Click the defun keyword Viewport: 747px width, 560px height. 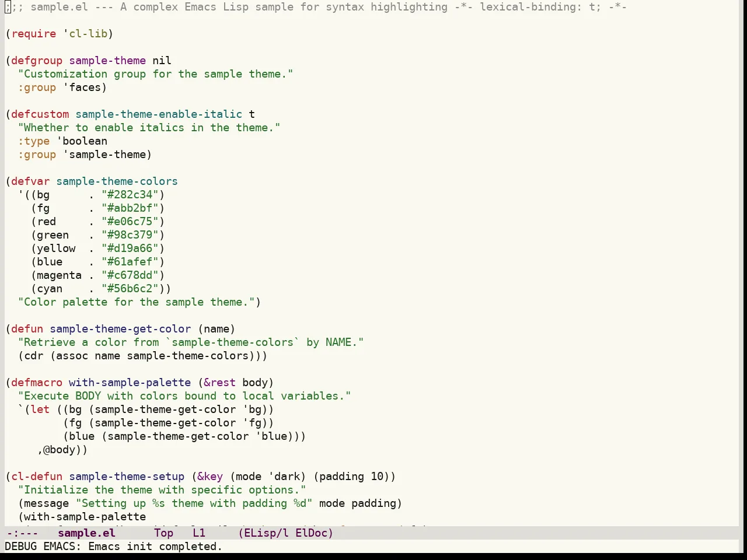(x=27, y=329)
